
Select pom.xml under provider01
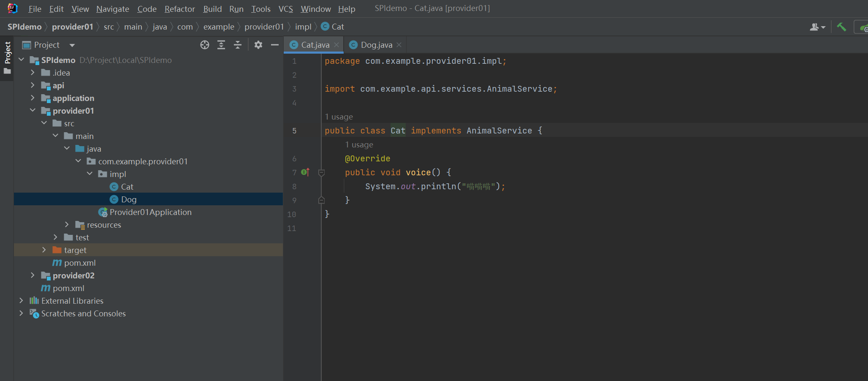[80, 263]
